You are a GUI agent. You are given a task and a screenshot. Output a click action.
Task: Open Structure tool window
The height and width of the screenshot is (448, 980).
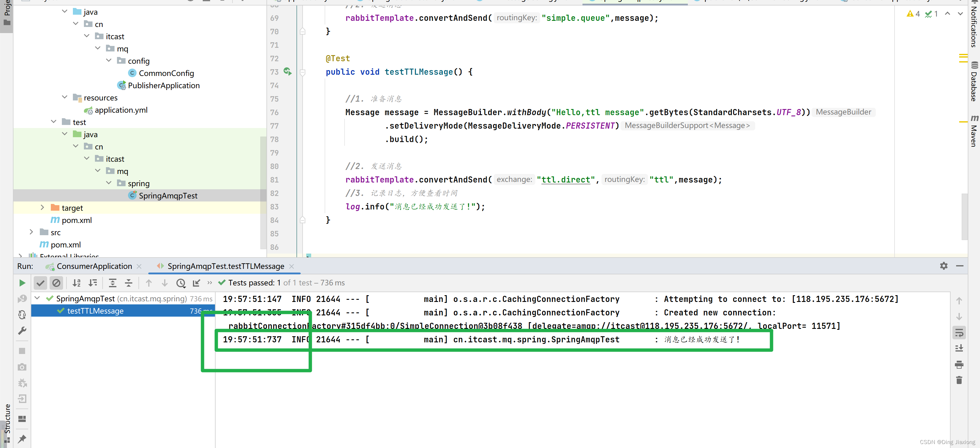tap(7, 423)
